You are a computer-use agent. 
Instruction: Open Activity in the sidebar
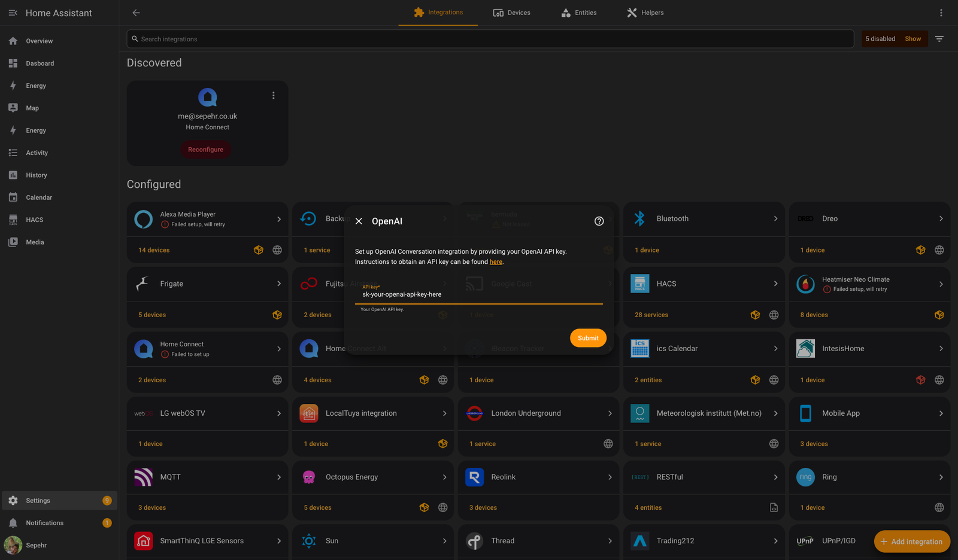pyautogui.click(x=59, y=153)
